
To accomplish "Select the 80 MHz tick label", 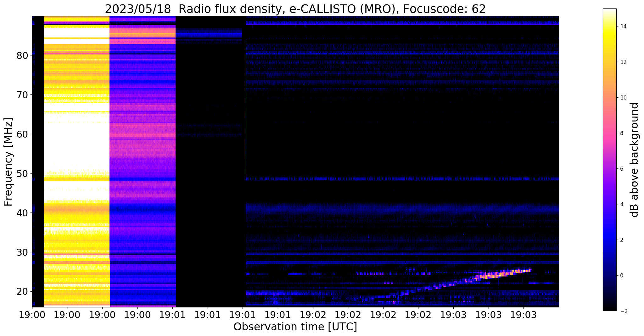I will tap(22, 55).
